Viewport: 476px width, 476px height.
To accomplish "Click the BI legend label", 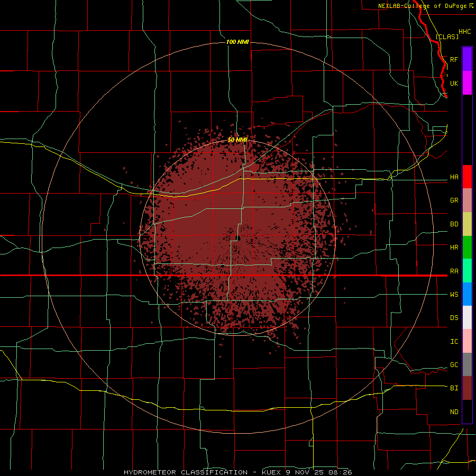I will coord(454,388).
